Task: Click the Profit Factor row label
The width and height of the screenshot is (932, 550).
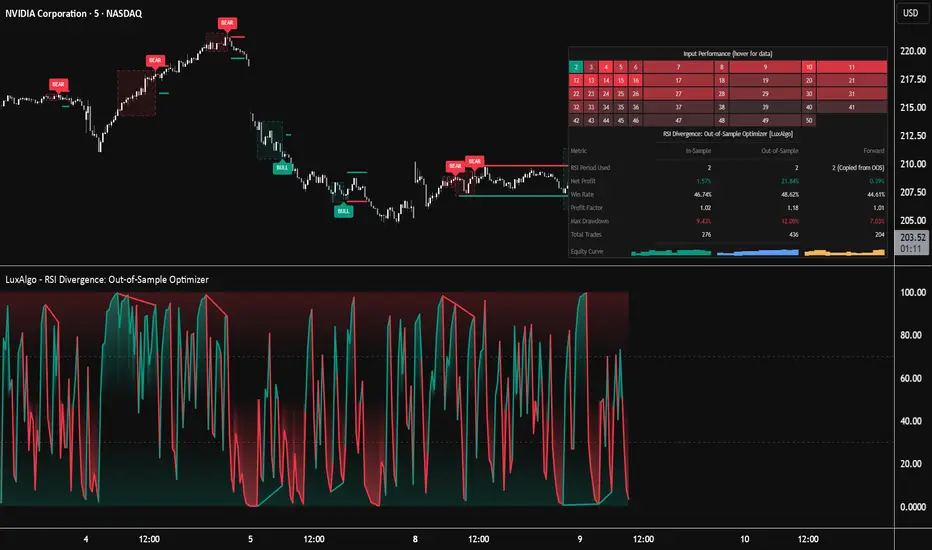Action: (587, 208)
